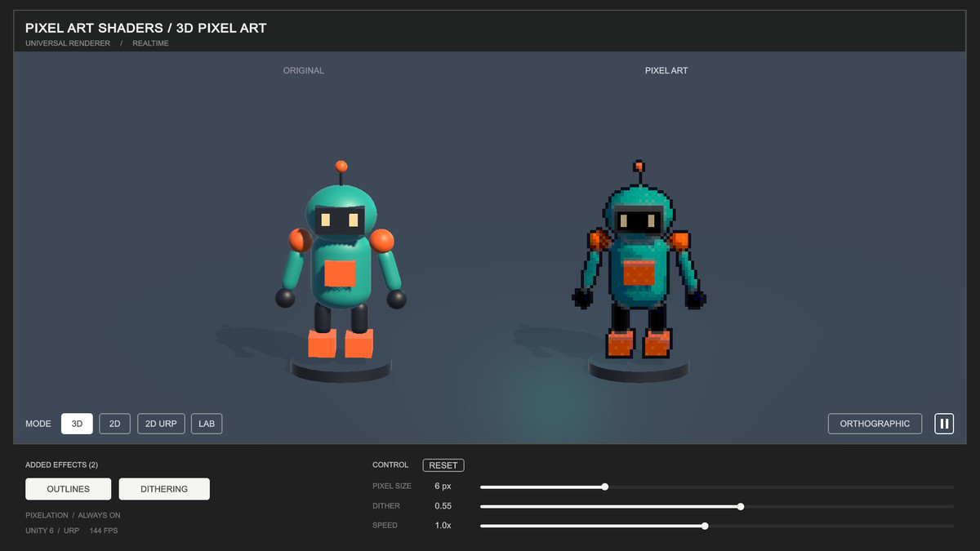The height and width of the screenshot is (551, 980).
Task: Click the "1.0x" speed value
Action: pyautogui.click(x=443, y=526)
